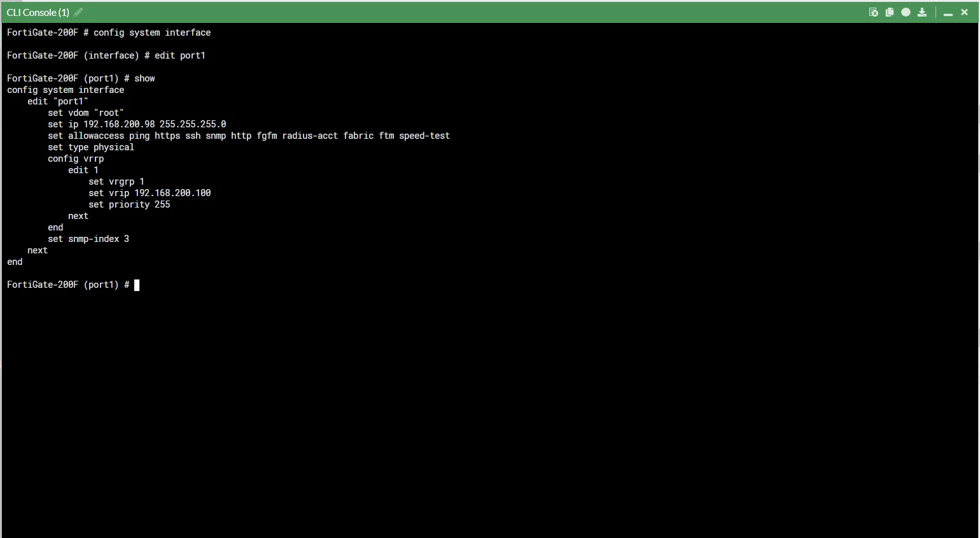Click the 'set vrgrp 1' line

[x=116, y=181]
